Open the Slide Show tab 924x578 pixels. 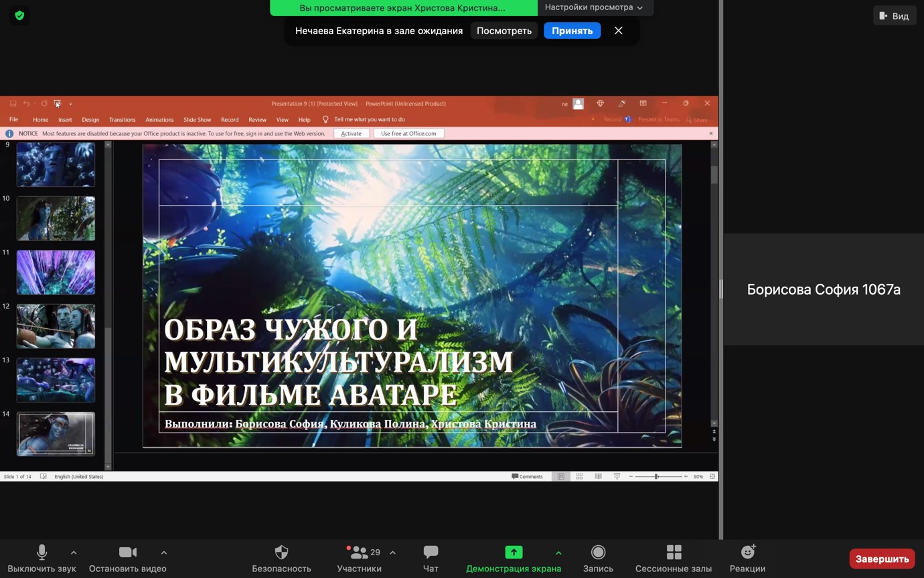tap(197, 120)
